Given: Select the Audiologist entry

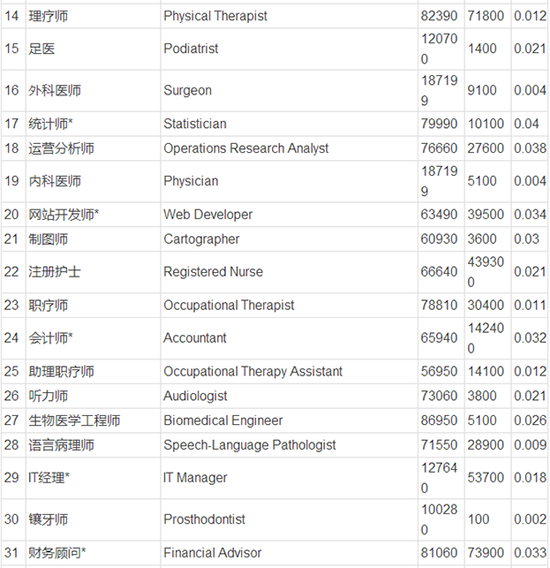Looking at the screenshot, I should (x=288, y=396).
